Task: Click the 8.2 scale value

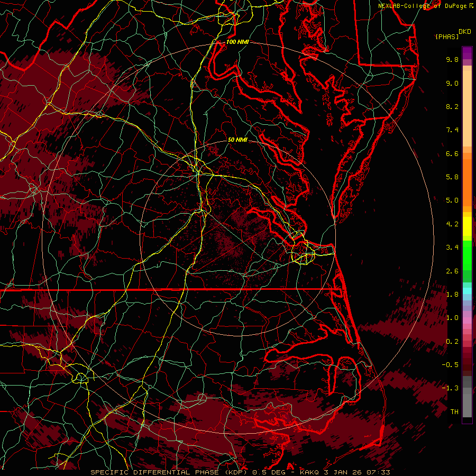Action: pyautogui.click(x=452, y=106)
